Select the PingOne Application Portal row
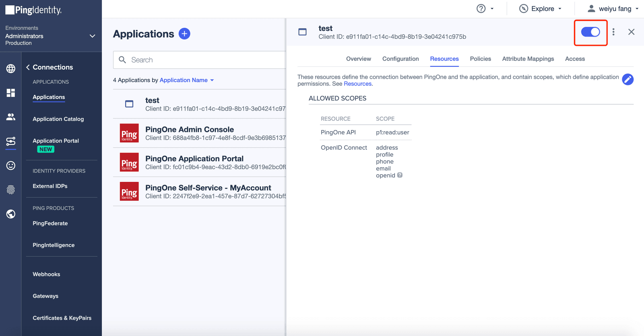Screen dimensions: 644x336 click(199, 162)
